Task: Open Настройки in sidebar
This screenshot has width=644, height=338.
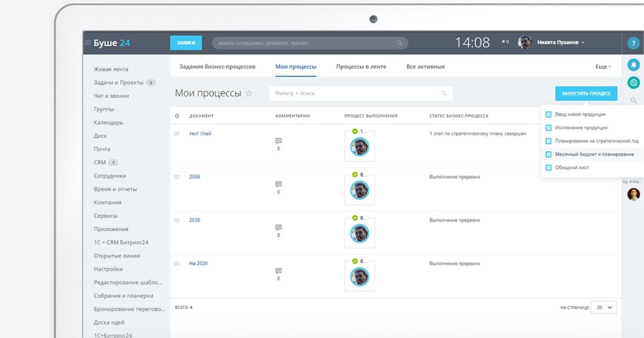Action: [x=108, y=269]
